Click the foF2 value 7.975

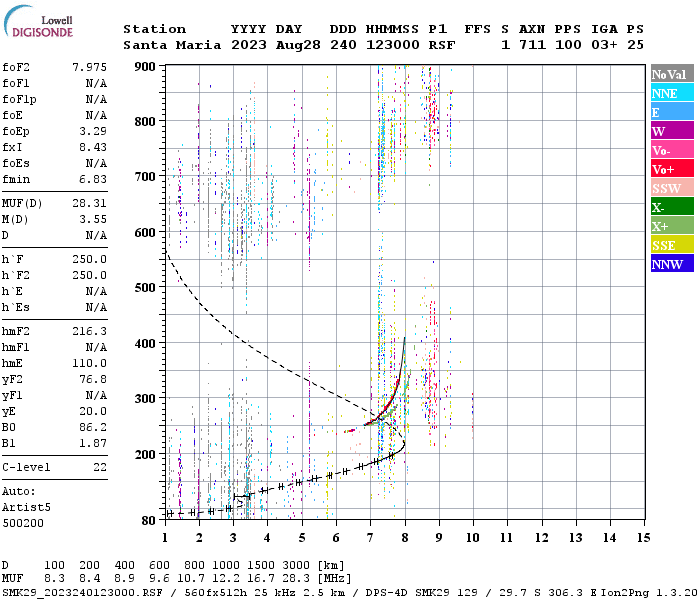90,67
